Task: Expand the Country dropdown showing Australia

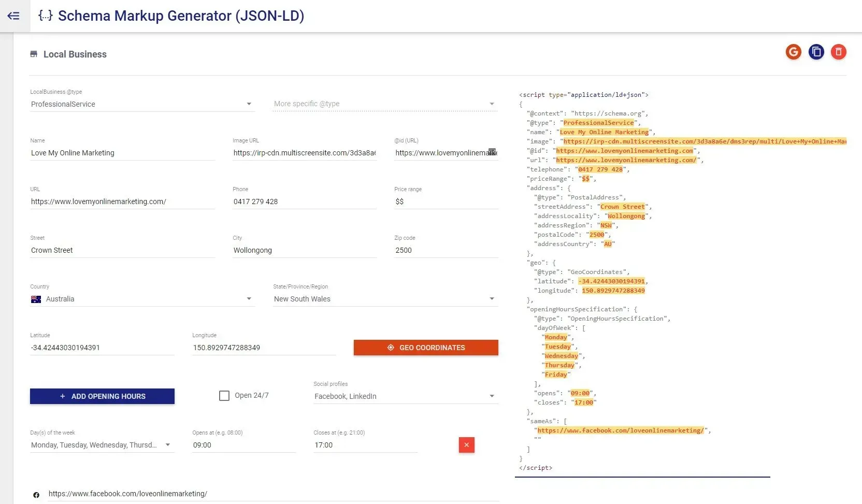Action: tap(142, 299)
